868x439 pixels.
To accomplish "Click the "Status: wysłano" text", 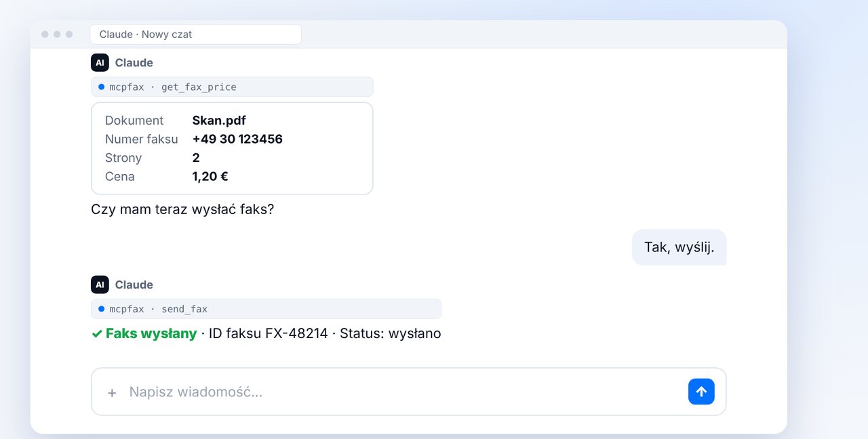I will (391, 333).
